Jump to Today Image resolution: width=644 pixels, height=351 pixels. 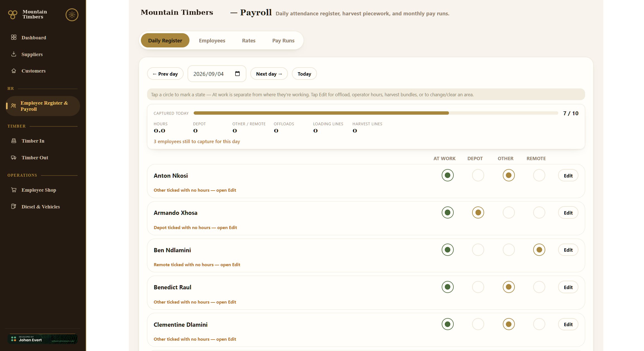304,74
